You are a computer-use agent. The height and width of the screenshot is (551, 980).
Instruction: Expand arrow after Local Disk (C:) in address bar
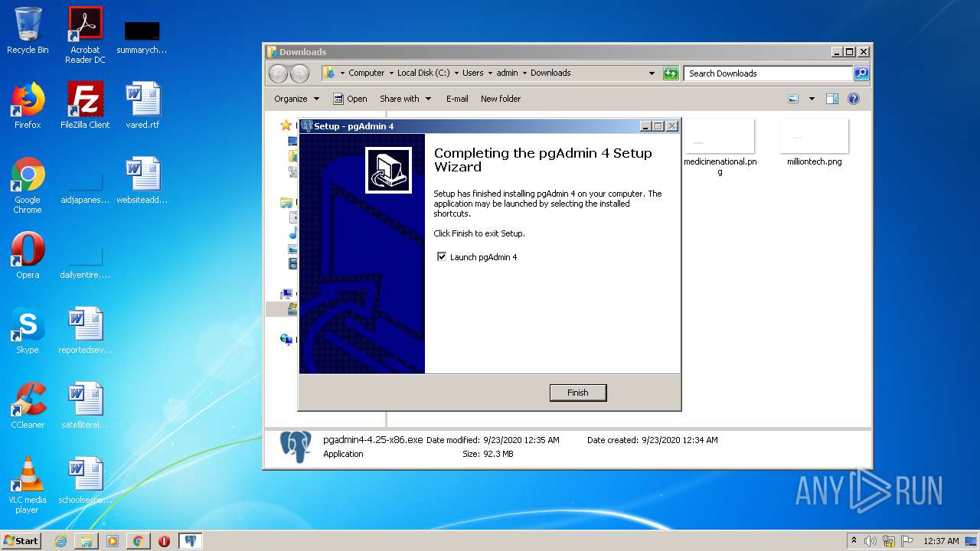coord(456,73)
